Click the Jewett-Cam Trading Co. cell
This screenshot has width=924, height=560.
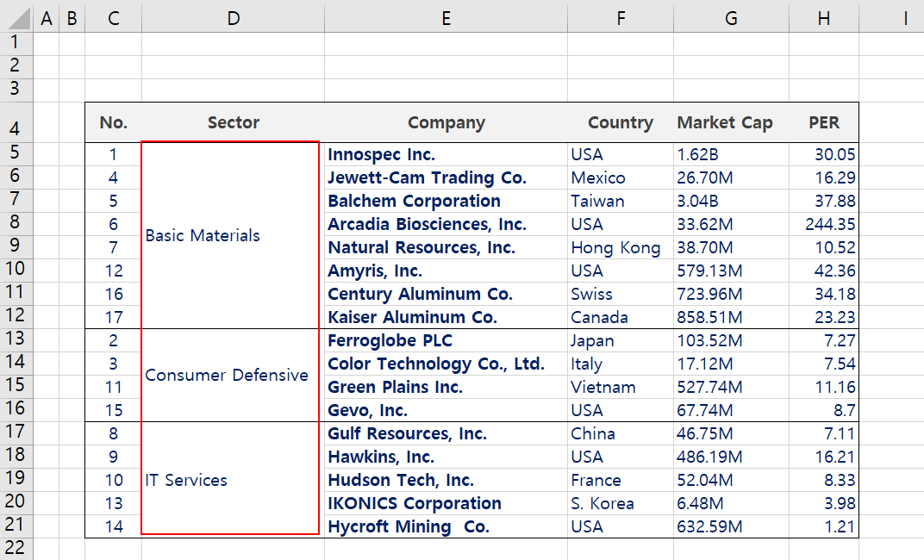(x=446, y=177)
